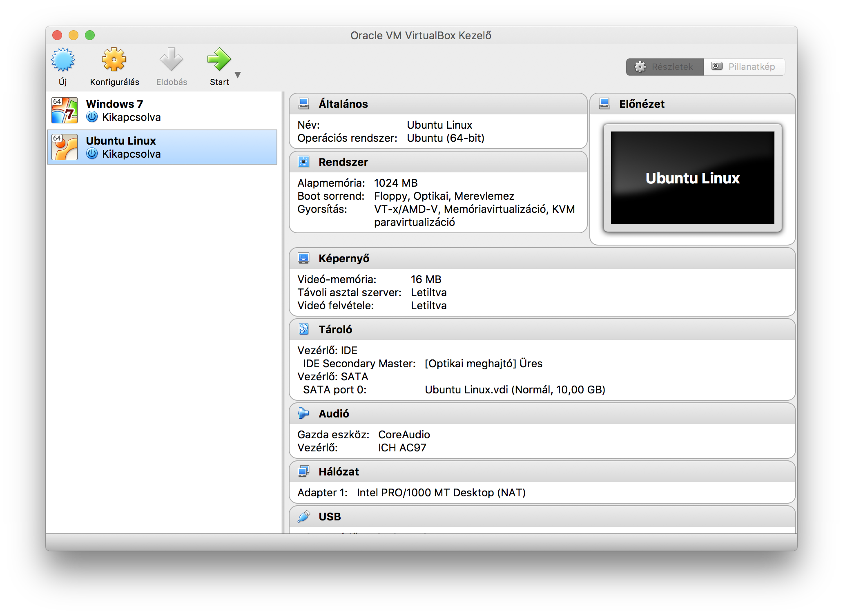Click the Rendszer chip icon
The width and height of the screenshot is (843, 616).
click(303, 162)
